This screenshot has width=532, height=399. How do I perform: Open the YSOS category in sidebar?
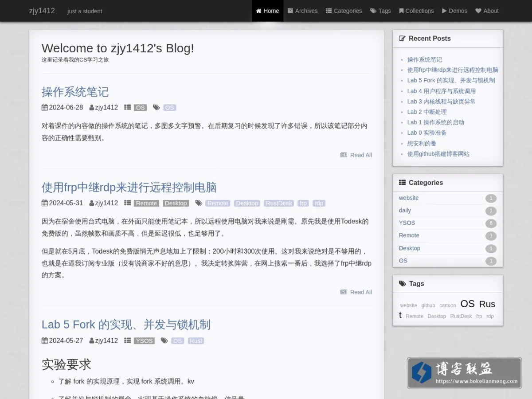click(x=407, y=223)
